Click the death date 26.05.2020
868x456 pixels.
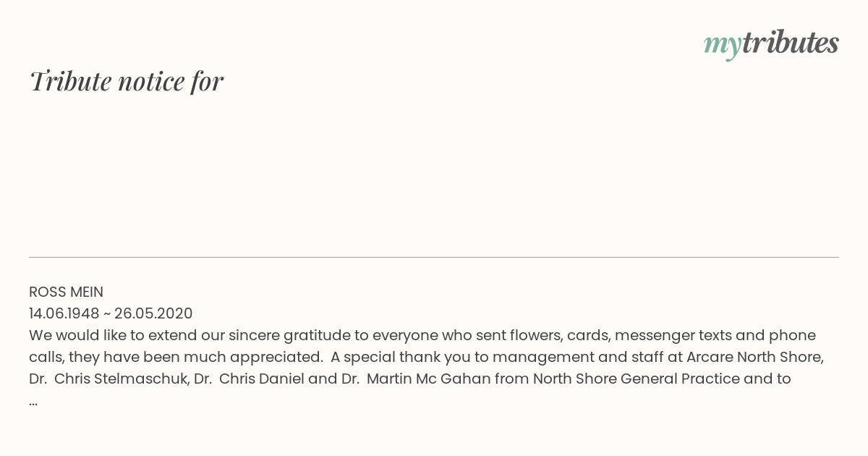click(x=153, y=313)
